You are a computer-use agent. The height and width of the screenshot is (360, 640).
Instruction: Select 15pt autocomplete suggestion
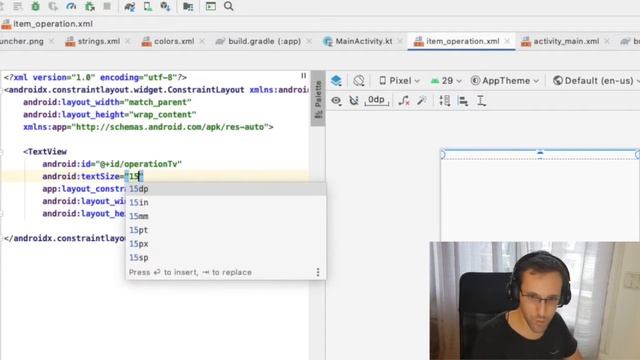[226, 230]
